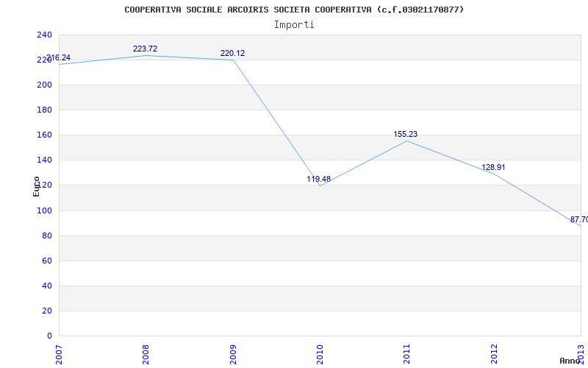Click the 20 y-axis tick label

(47, 311)
